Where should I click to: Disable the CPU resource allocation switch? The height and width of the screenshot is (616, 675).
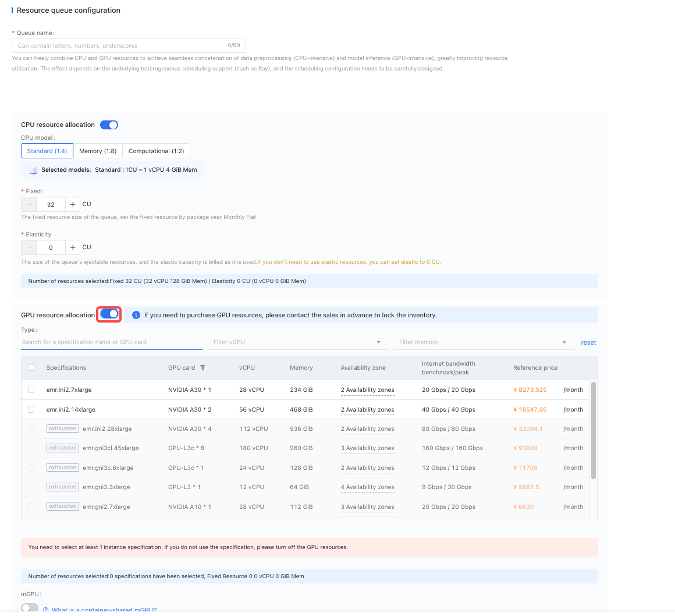[x=109, y=125]
